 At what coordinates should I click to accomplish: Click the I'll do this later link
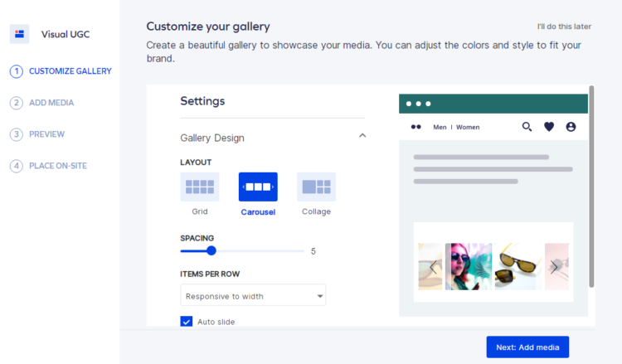tap(564, 27)
